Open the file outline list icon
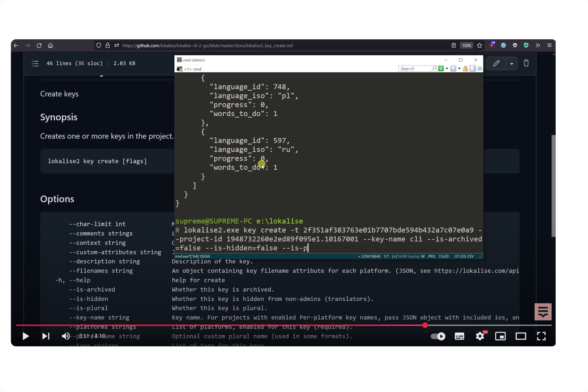Screen dimensions: 588x392 (35, 63)
